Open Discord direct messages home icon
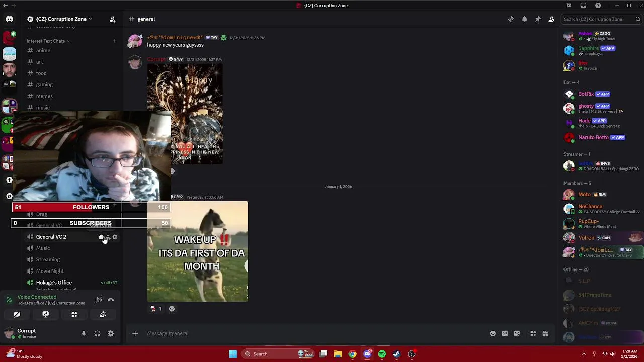Screen dimensions: 644x362 [x=9, y=19]
